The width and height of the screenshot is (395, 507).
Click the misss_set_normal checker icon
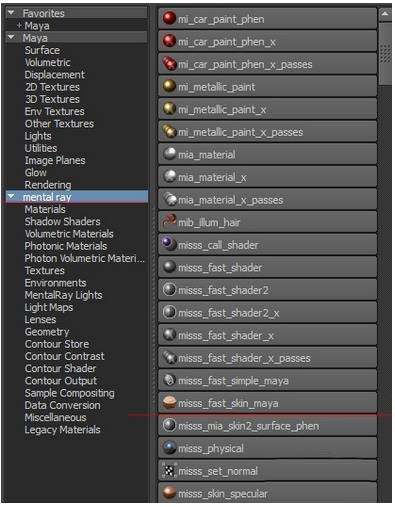click(169, 470)
